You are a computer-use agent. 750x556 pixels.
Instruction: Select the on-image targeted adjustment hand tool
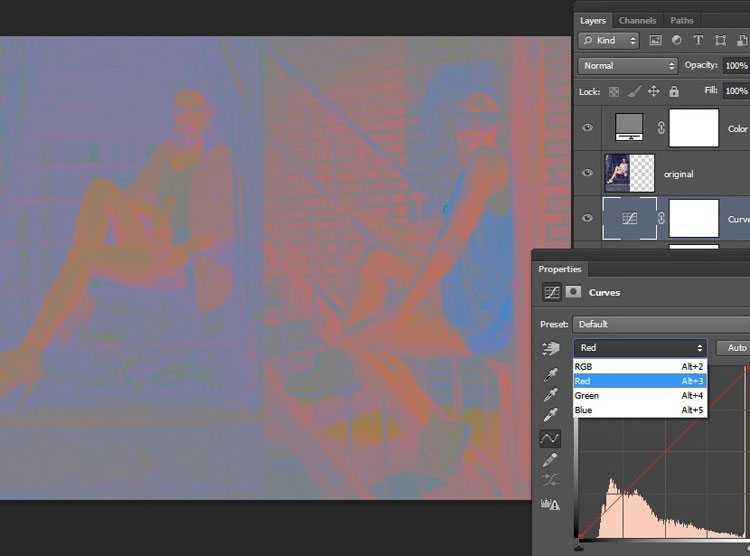(x=550, y=348)
